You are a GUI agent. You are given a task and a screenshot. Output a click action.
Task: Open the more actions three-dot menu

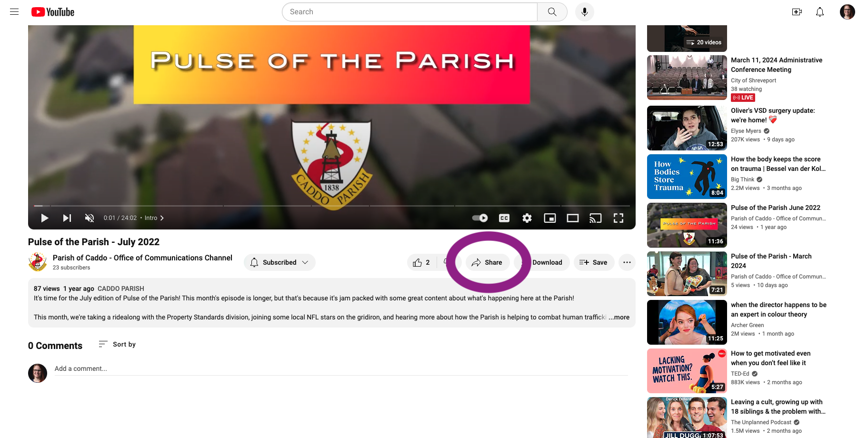click(627, 262)
